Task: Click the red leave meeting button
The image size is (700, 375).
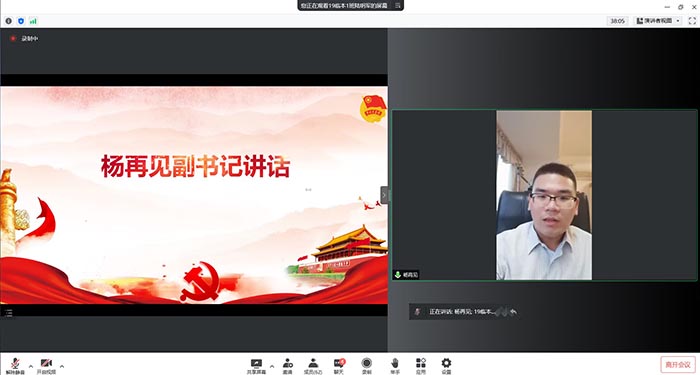Action: 678,364
